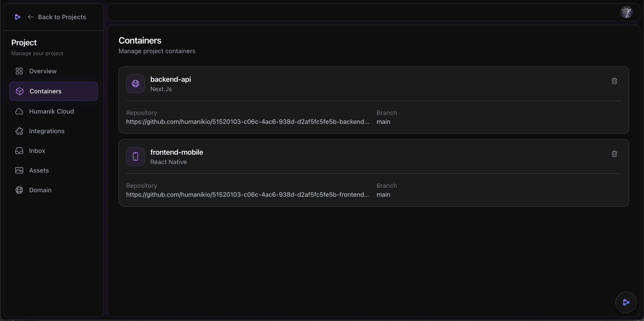Click the app logo in top-left corner
Viewport: 644px width, 321px height.
(x=17, y=17)
